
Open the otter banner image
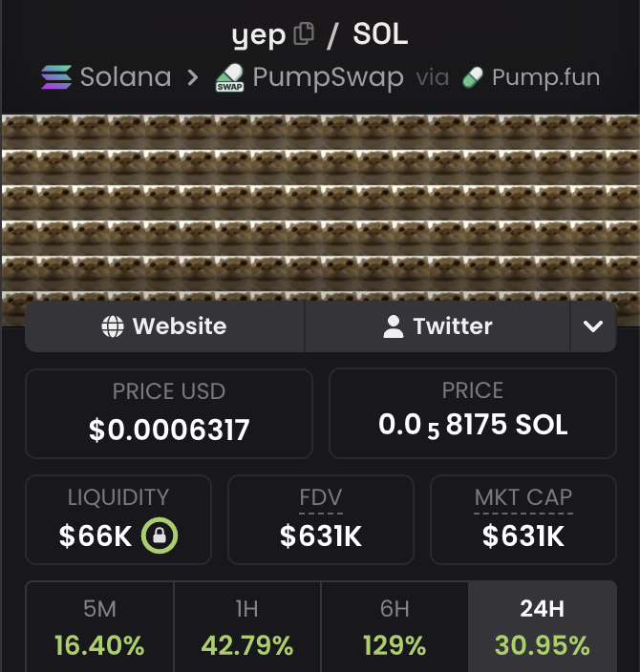321,207
